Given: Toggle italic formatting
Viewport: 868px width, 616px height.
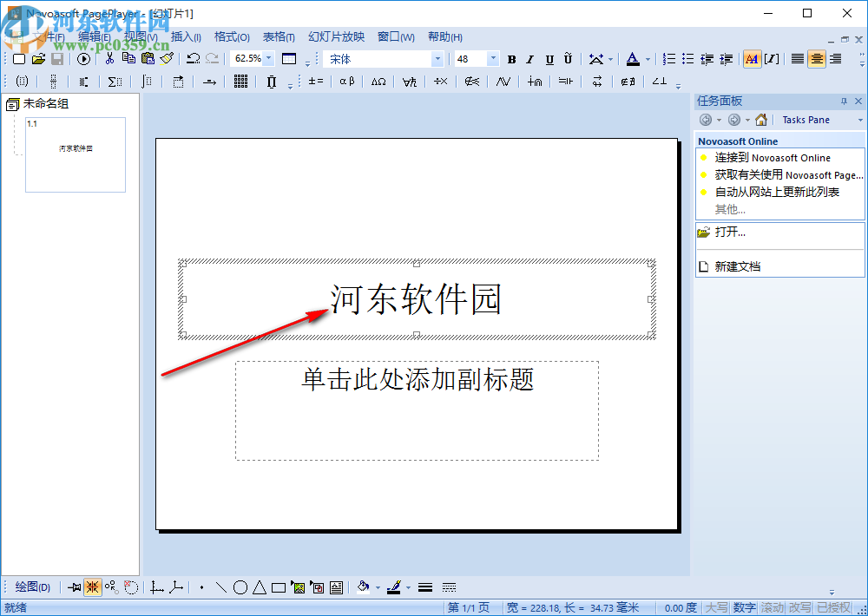Looking at the screenshot, I should pos(530,58).
